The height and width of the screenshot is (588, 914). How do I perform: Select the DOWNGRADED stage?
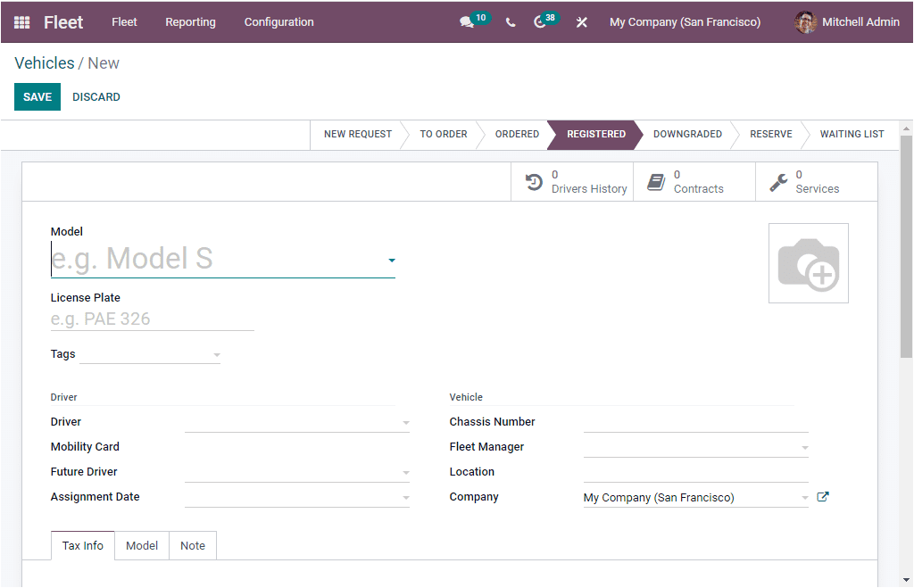pyautogui.click(x=687, y=135)
